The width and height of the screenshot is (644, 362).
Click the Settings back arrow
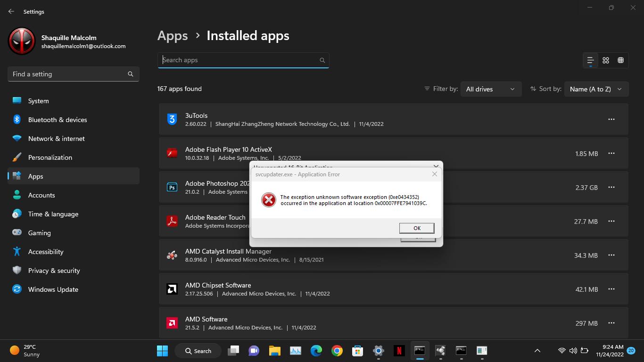[x=11, y=11]
